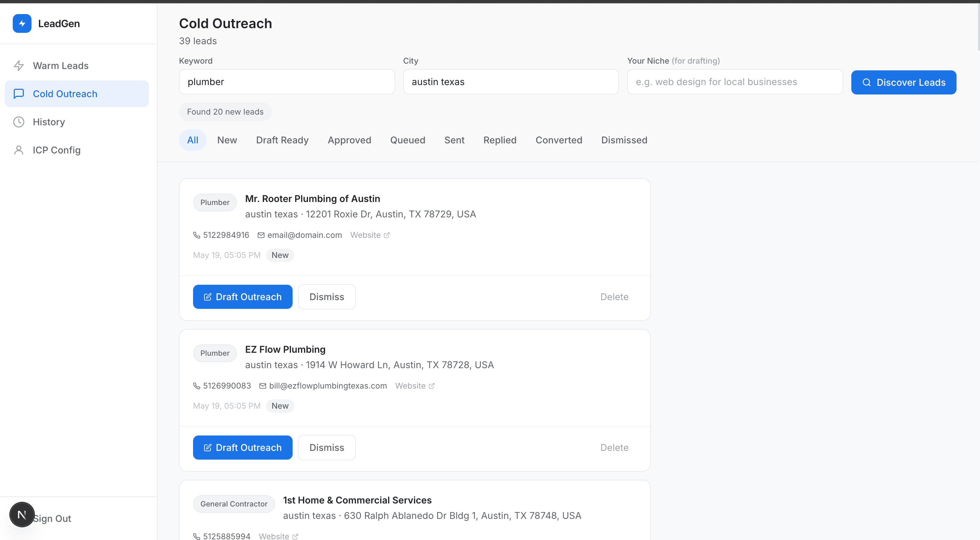The width and height of the screenshot is (980, 540).
Task: Open Mr. Rooter Plumbing Website link
Action: pyautogui.click(x=370, y=235)
